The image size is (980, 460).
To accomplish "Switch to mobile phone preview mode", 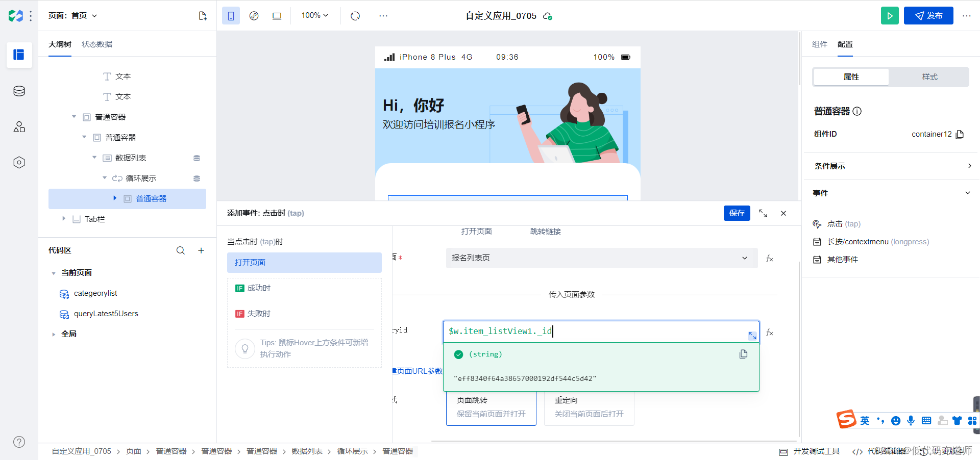I will click(231, 16).
